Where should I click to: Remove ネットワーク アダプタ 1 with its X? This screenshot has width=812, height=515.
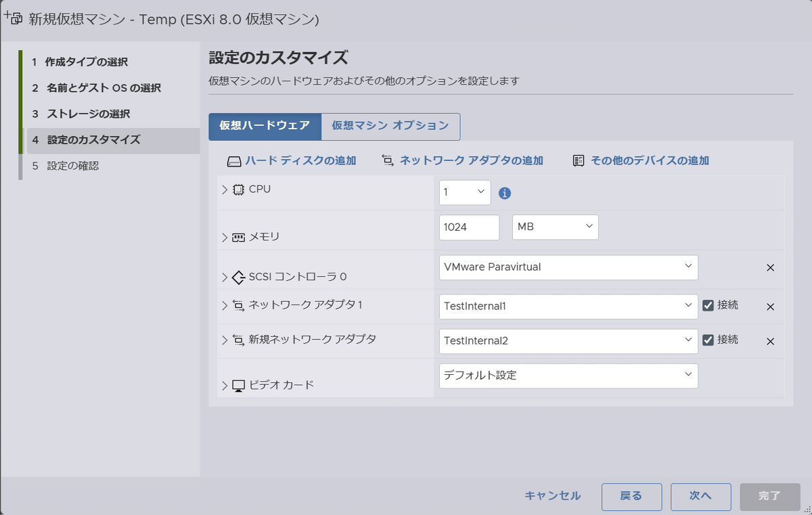770,307
